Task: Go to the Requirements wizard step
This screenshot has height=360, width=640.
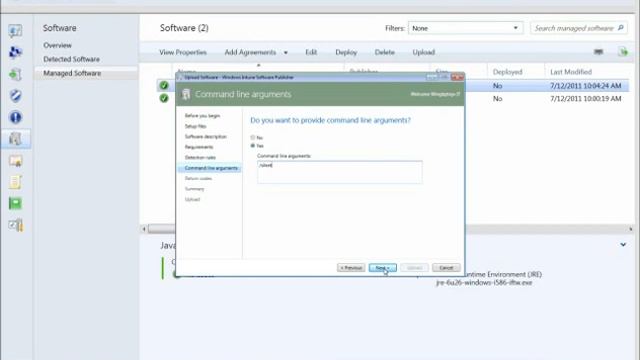Action: click(x=199, y=147)
